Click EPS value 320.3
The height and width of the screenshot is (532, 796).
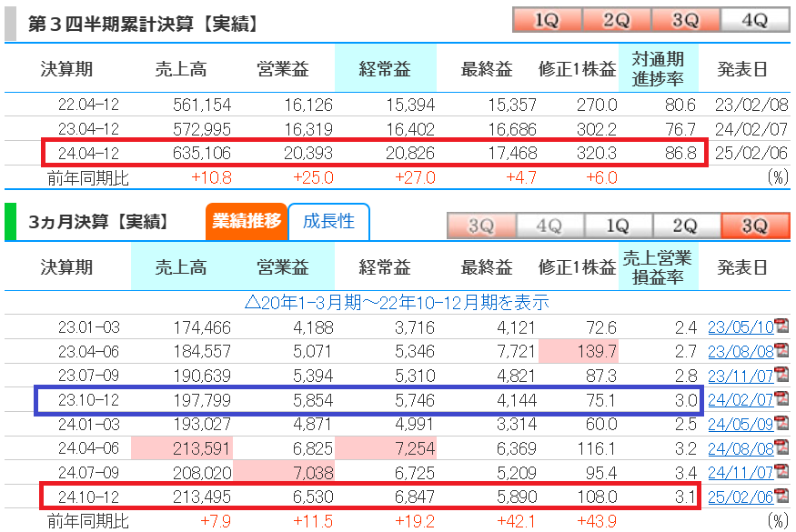click(597, 153)
